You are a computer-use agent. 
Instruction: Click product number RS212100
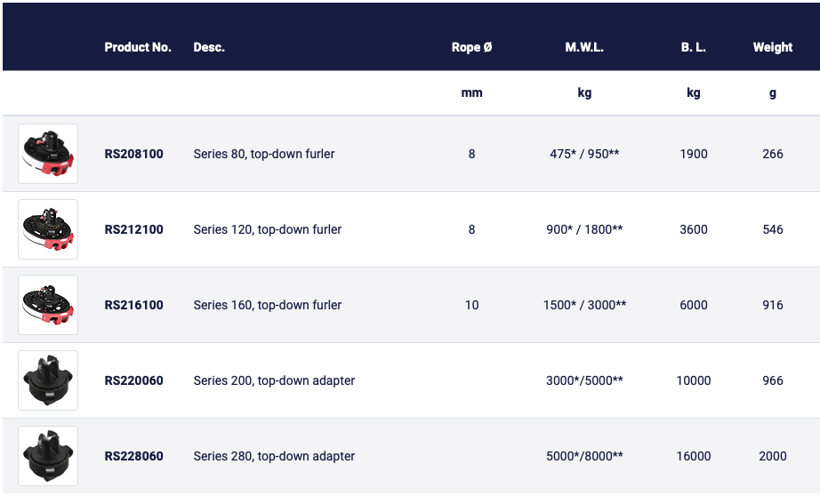coord(134,229)
